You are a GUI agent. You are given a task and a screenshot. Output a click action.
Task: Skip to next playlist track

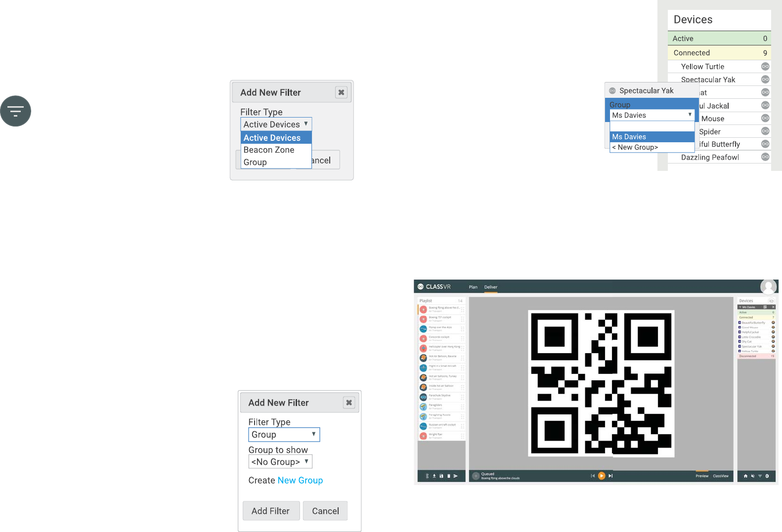pos(610,476)
